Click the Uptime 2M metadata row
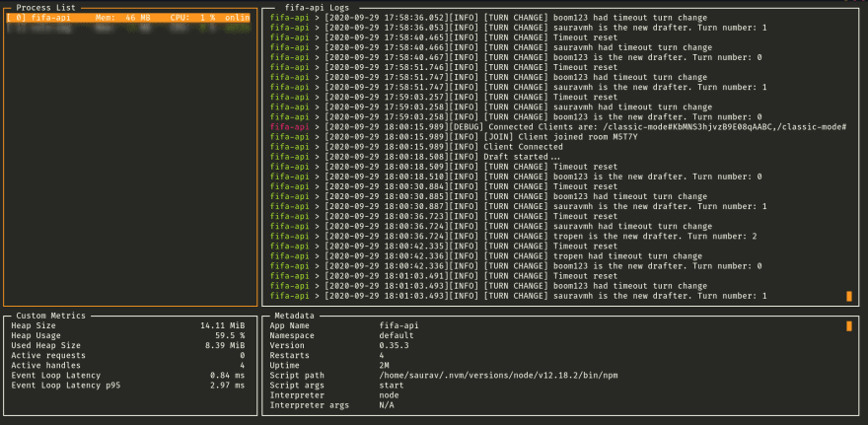The width and height of the screenshot is (868, 425). 329,365
